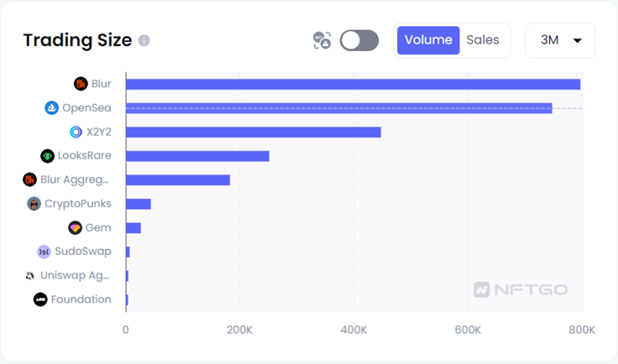This screenshot has height=364, width=618.
Task: Click the Foundation logo icon
Action: click(x=40, y=299)
